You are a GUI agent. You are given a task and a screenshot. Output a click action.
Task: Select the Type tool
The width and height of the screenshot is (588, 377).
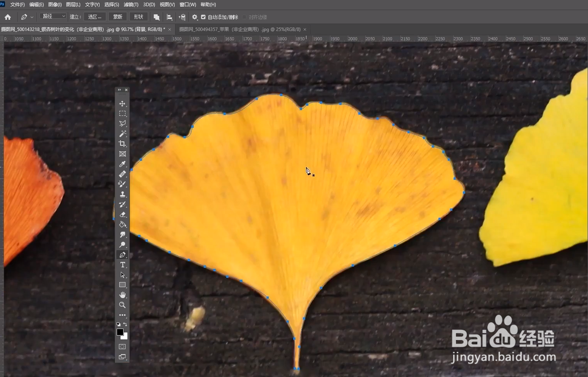pyautogui.click(x=122, y=265)
